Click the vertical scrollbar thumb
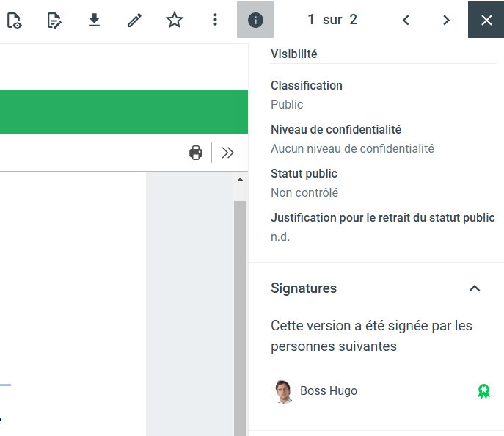The image size is (504, 436). coord(240,308)
